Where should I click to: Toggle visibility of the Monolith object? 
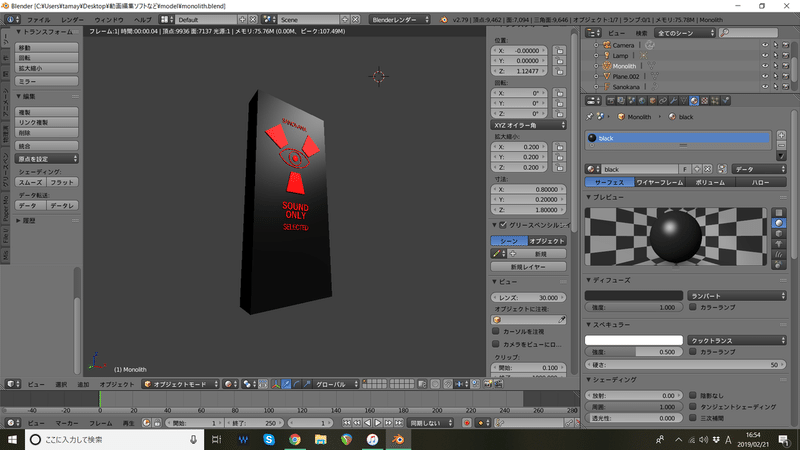[x=765, y=66]
